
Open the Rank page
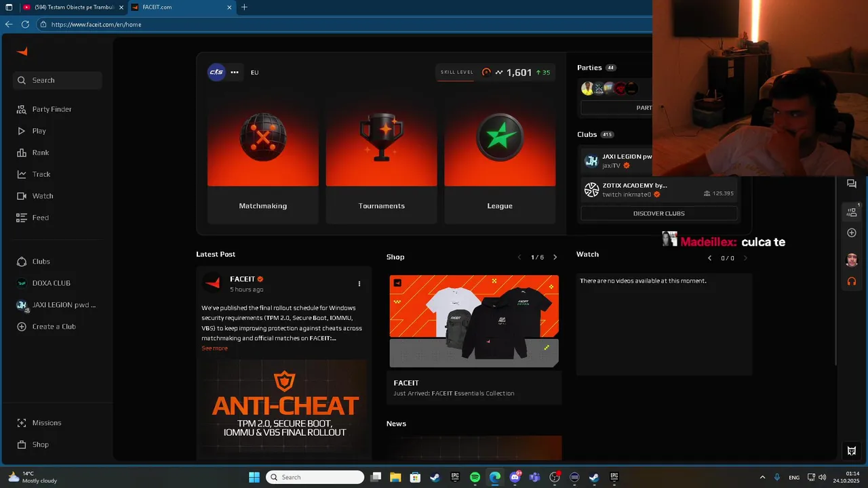(x=33, y=152)
